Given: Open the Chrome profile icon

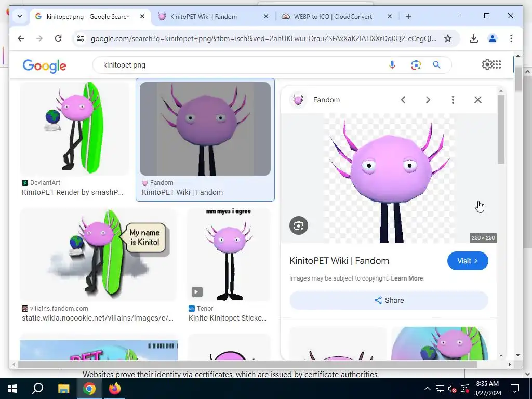Looking at the screenshot, I should [x=493, y=38].
